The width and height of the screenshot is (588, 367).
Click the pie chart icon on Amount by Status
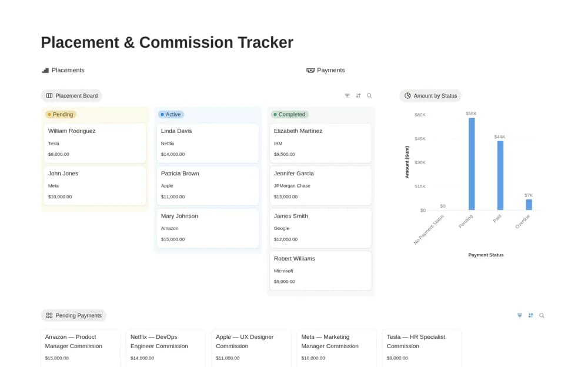(x=407, y=96)
